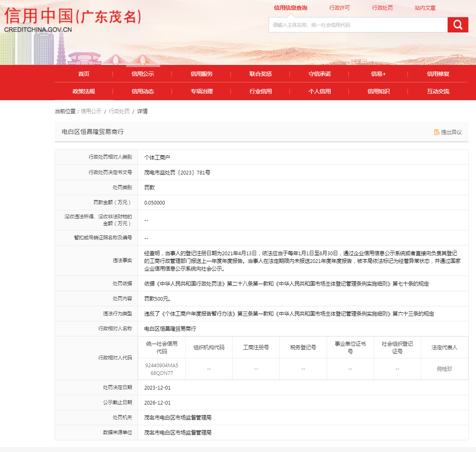Click the 提出异议 link text

[451, 132]
